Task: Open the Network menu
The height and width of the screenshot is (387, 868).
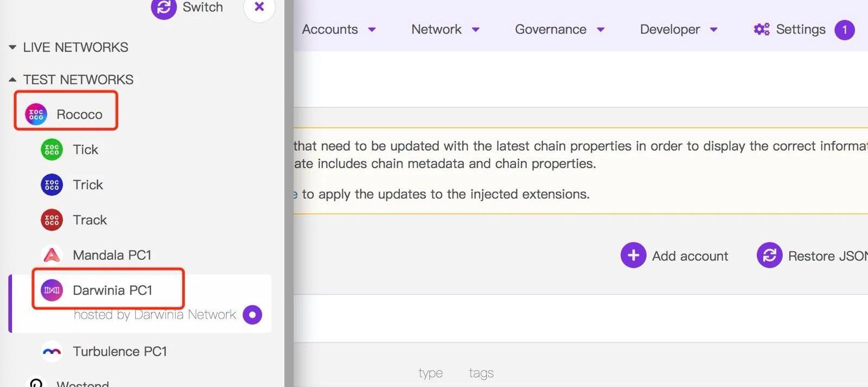Action: click(445, 29)
